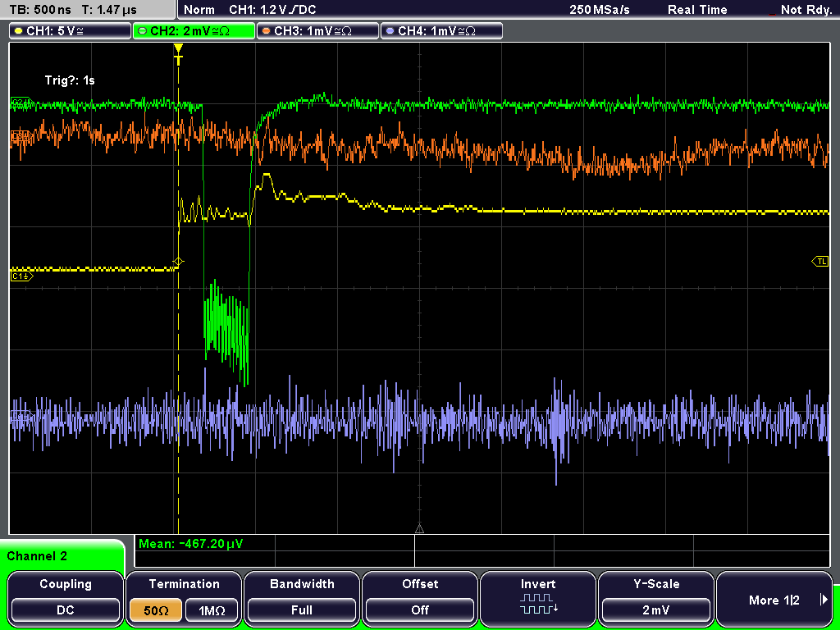
Task: Click the 250 MSa/s sample rate readout
Action: click(600, 10)
